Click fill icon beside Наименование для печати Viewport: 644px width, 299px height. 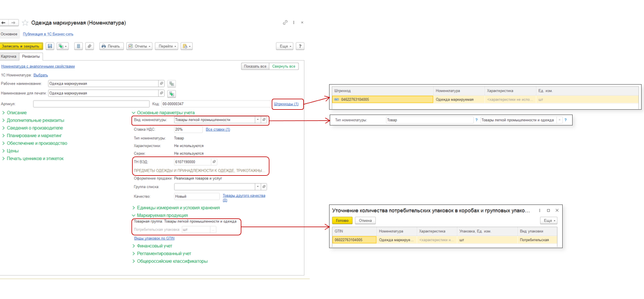tap(171, 93)
